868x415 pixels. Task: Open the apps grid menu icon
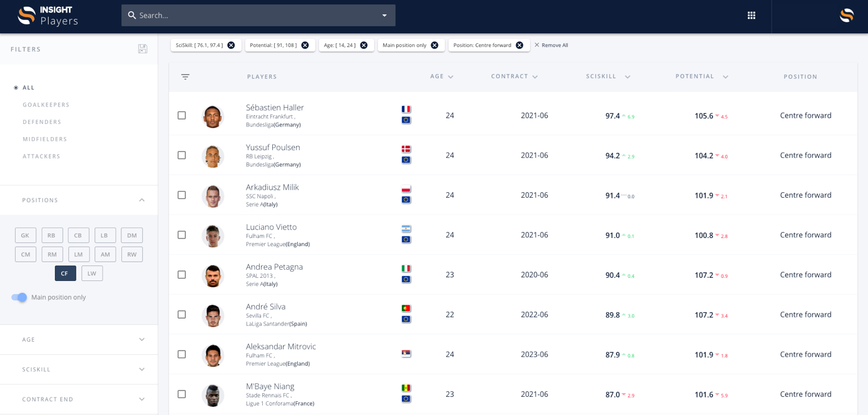click(752, 16)
